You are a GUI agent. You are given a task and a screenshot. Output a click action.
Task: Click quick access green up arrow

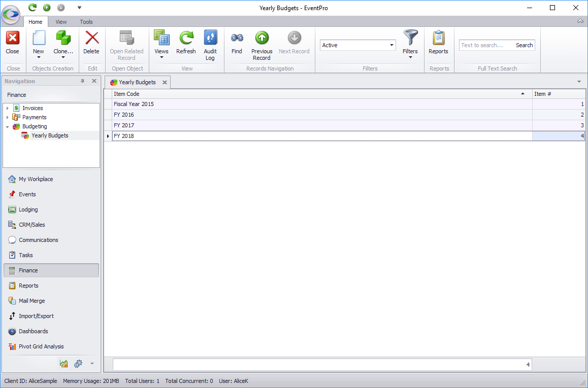point(47,8)
